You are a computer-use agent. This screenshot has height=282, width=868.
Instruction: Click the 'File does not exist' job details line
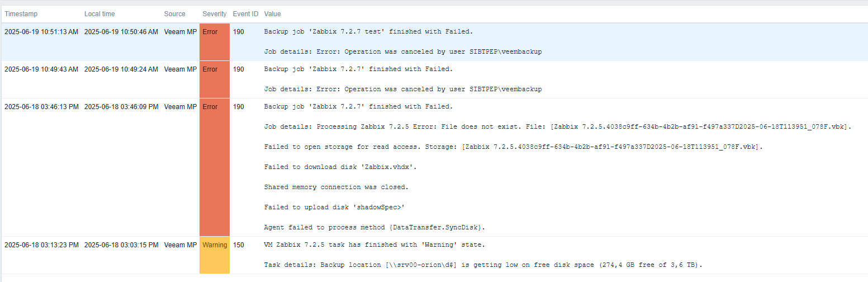point(558,126)
